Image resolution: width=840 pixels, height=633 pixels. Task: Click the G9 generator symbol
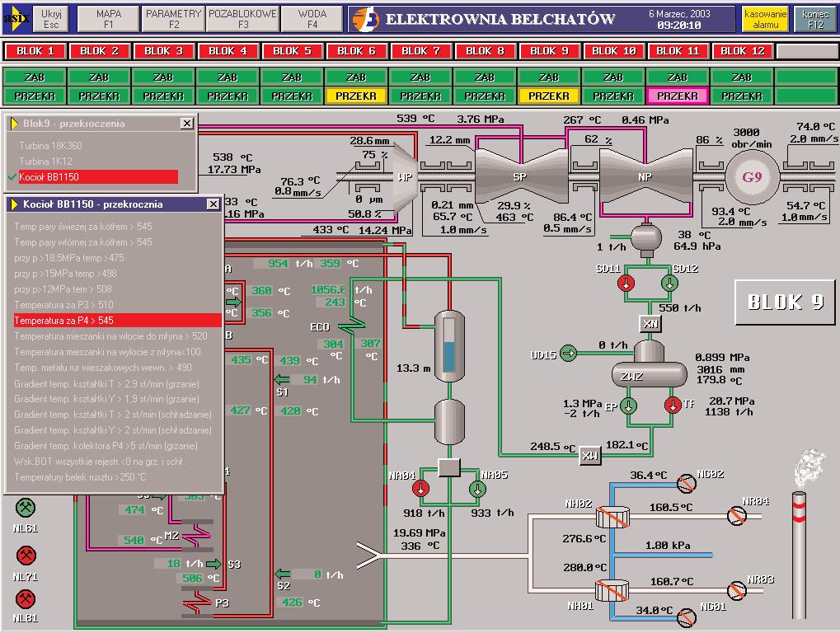point(752,177)
